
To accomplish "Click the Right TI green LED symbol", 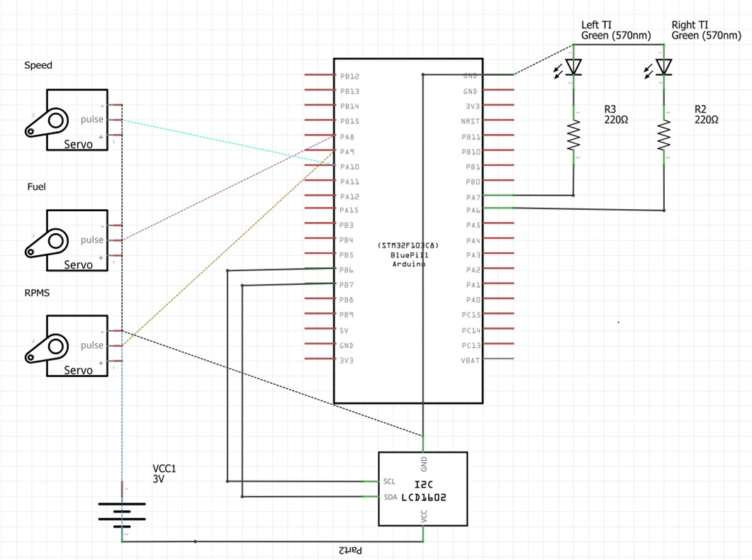I will coord(663,67).
